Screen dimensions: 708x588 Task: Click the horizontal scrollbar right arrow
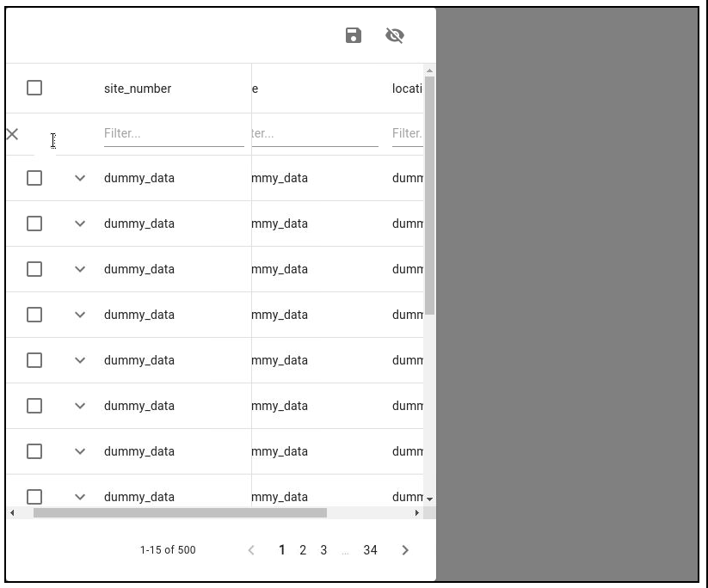[416, 511]
